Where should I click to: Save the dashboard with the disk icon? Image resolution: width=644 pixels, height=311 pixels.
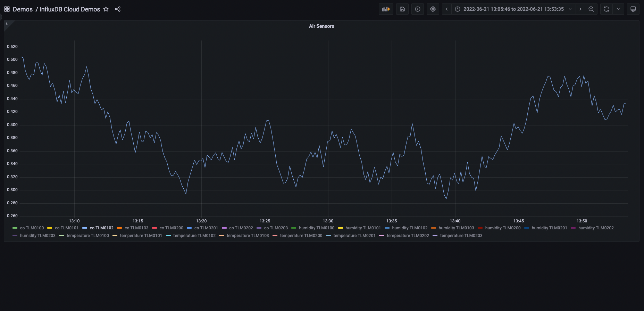[402, 9]
